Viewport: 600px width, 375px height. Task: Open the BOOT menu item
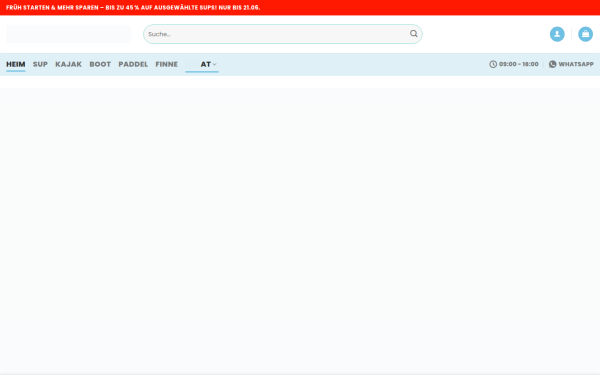[x=100, y=64]
